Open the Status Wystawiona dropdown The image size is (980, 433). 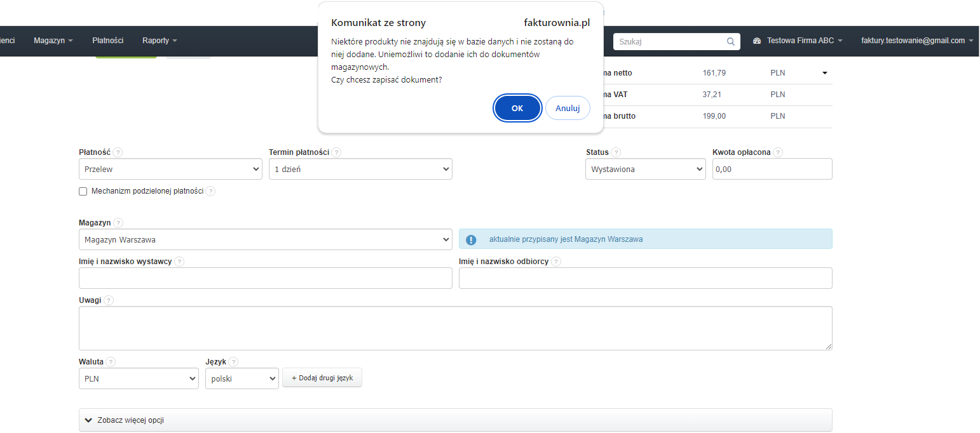click(x=646, y=170)
